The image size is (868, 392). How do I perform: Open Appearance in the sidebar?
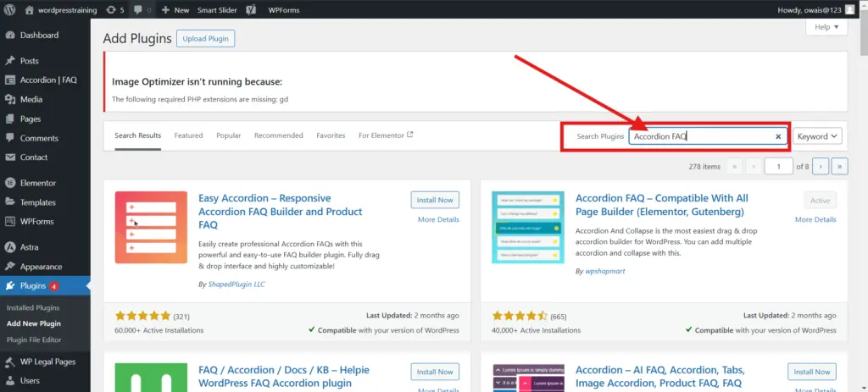tap(41, 267)
